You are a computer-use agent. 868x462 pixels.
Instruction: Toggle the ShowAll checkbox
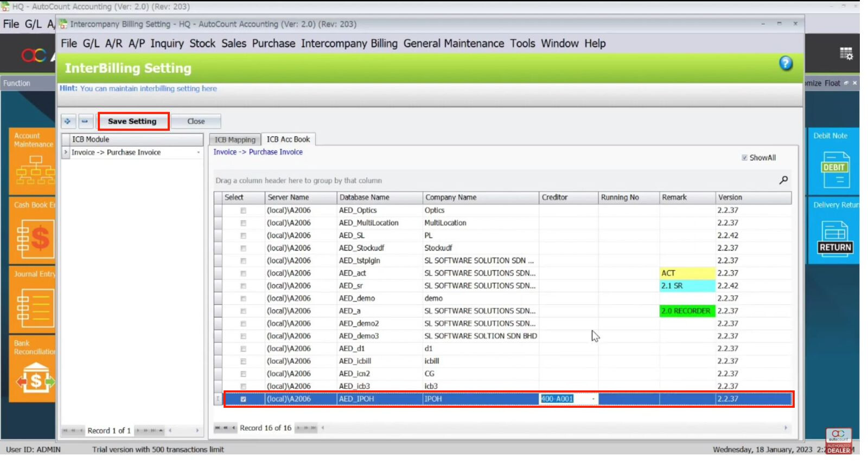coord(744,158)
